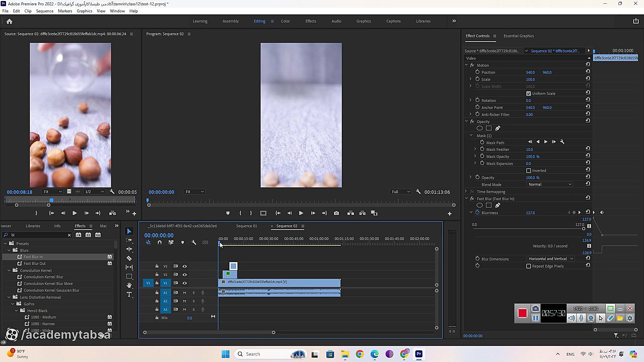Screen dimensions: 644x362
Task: Select the Hand tool
Action: (129, 285)
